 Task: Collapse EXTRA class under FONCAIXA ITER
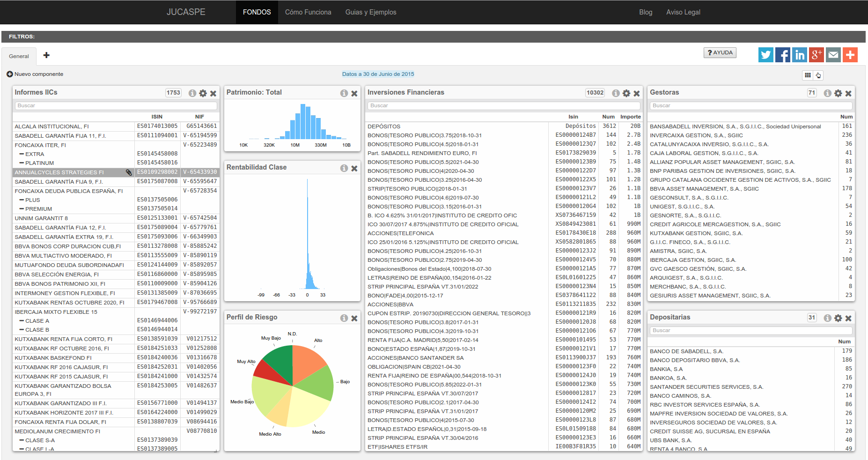[x=22, y=154]
